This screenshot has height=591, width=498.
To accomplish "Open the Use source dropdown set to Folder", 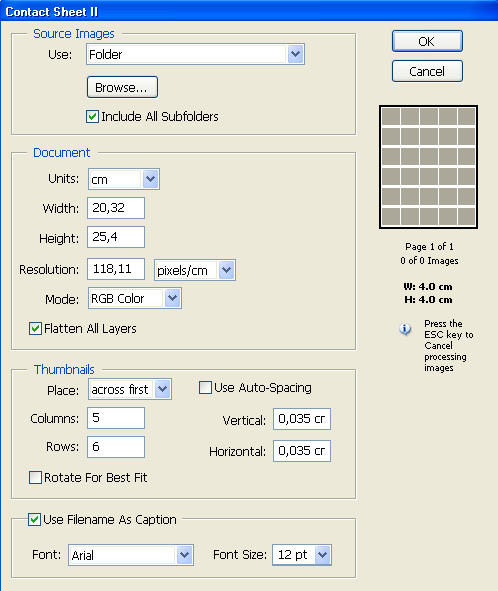I will [195, 54].
